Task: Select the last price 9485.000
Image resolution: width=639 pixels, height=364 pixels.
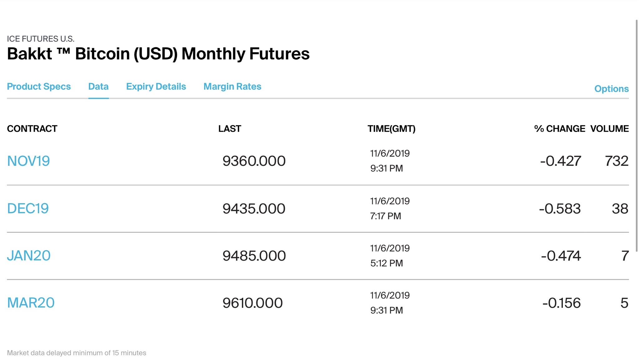Action: point(254,256)
